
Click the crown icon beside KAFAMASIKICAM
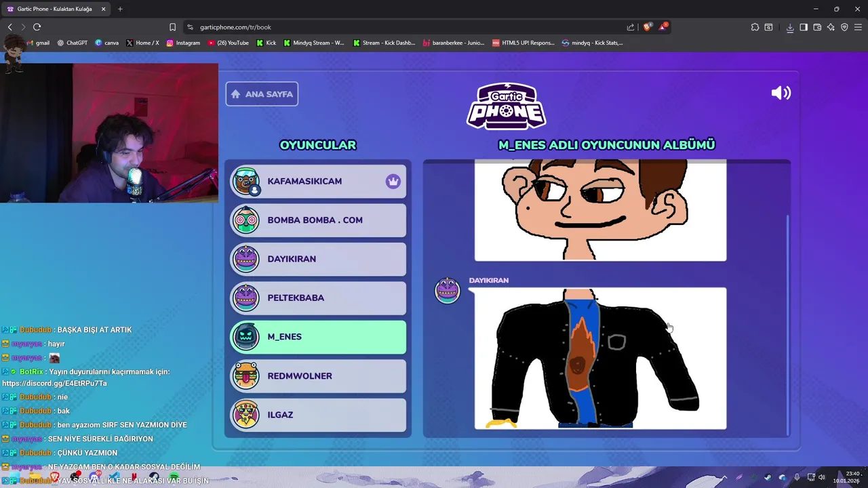tap(393, 181)
